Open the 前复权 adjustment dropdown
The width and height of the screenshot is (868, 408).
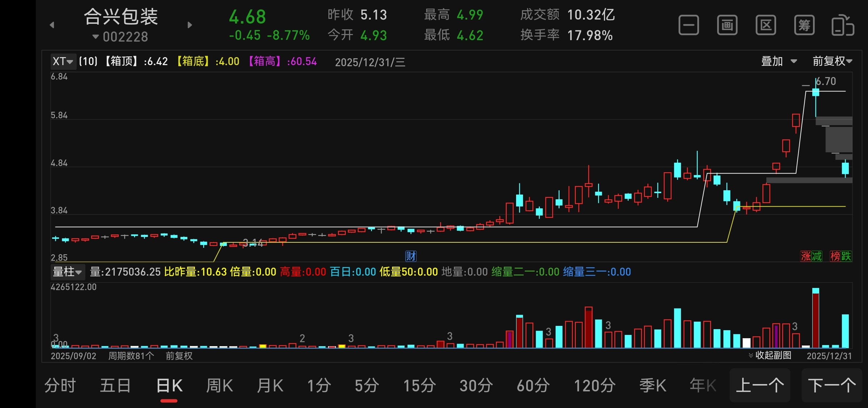tap(832, 61)
